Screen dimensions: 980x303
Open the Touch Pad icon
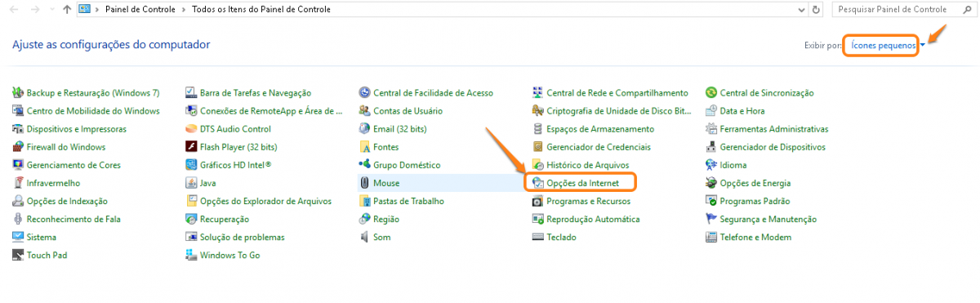point(18,255)
